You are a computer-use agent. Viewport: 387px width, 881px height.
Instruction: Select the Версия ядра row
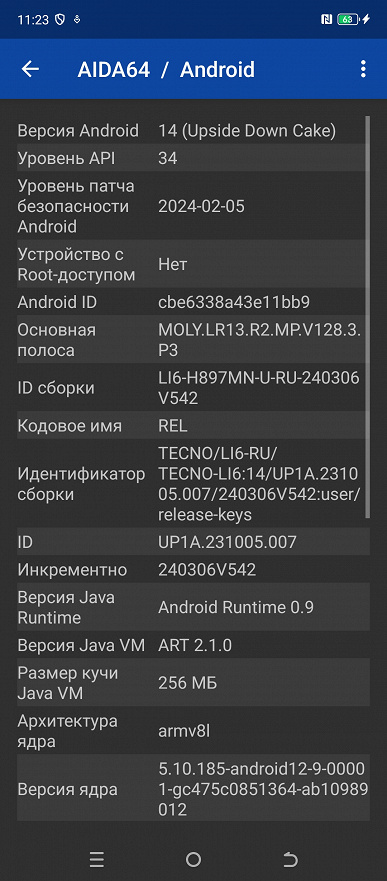193,789
